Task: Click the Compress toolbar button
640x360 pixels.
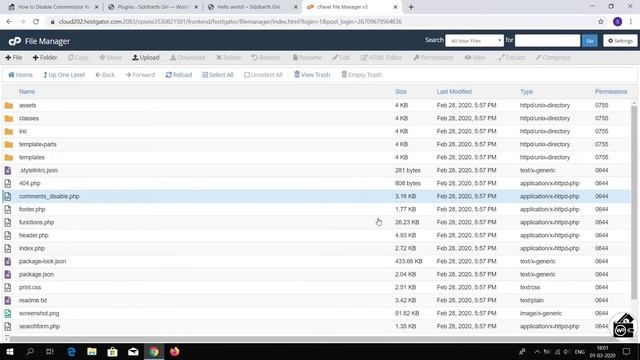Action: pos(553,58)
